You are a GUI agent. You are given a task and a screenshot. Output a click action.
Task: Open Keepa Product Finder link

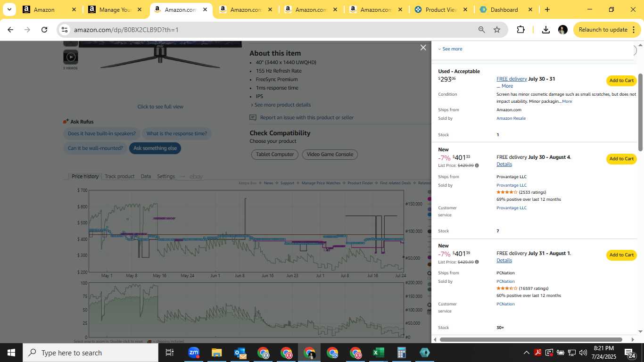[360, 183]
